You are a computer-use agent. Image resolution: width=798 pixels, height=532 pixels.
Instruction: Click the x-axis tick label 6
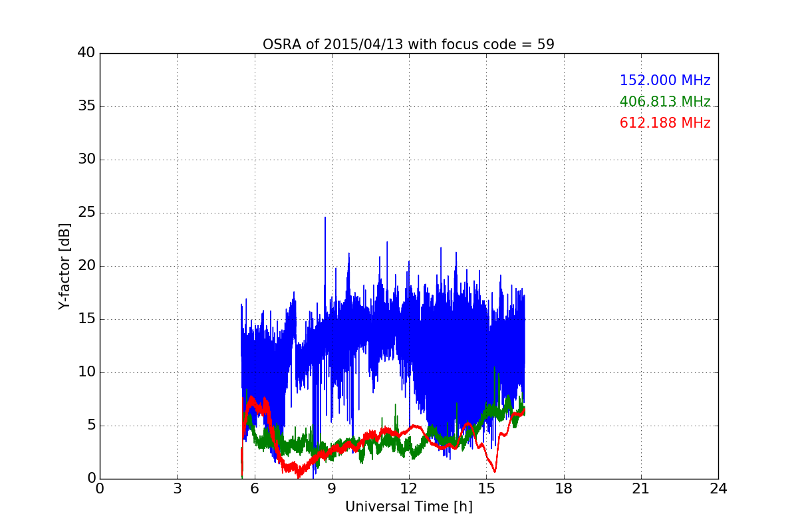254,488
